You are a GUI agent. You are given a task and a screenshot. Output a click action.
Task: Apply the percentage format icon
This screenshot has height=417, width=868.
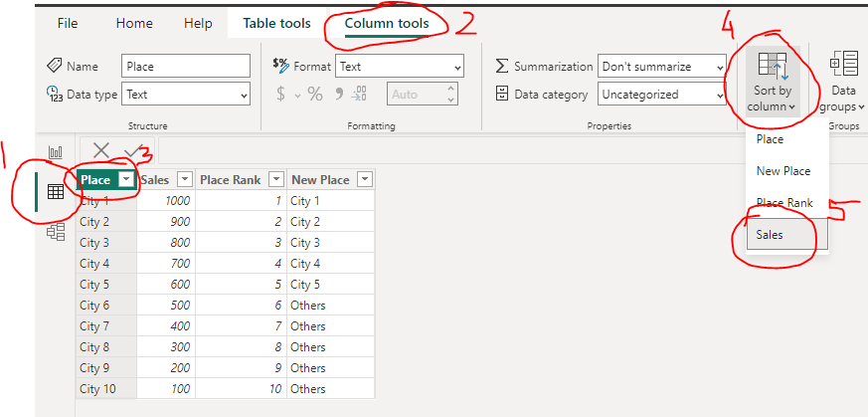point(315,95)
